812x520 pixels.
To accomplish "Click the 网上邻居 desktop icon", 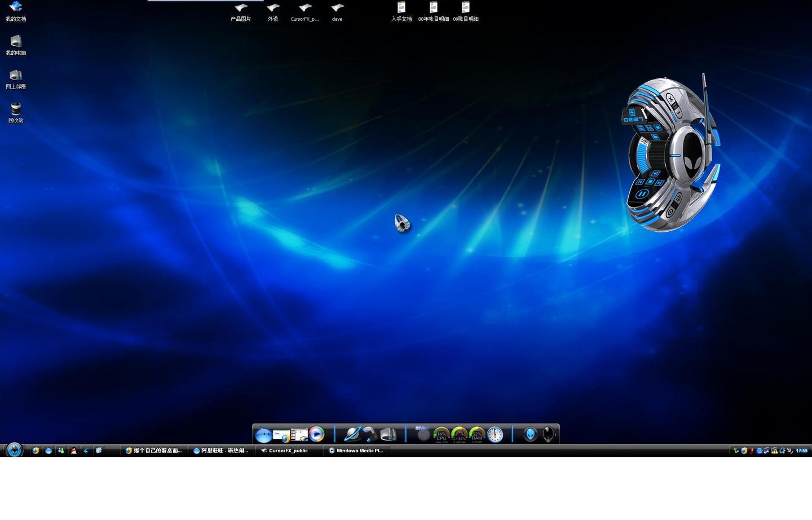I will (16, 79).
